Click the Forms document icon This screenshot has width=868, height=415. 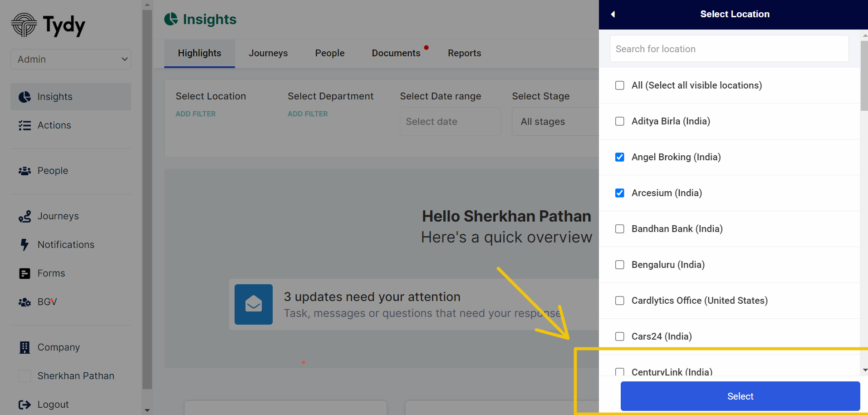25,273
